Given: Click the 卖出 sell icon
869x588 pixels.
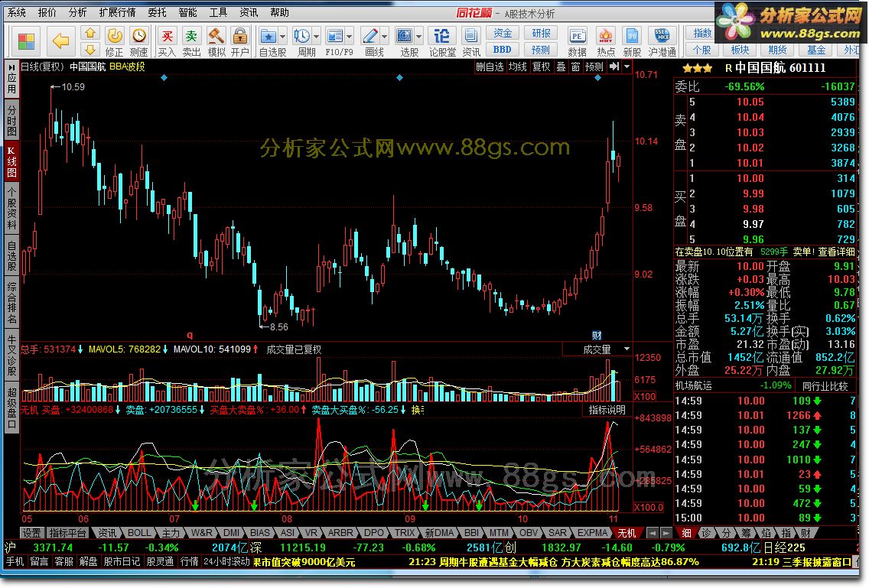Looking at the screenshot, I should point(191,37).
